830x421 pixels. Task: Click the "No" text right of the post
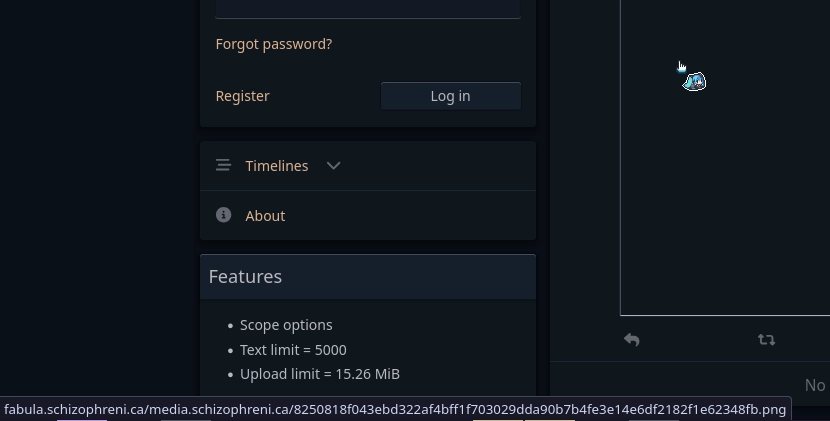[x=815, y=385]
